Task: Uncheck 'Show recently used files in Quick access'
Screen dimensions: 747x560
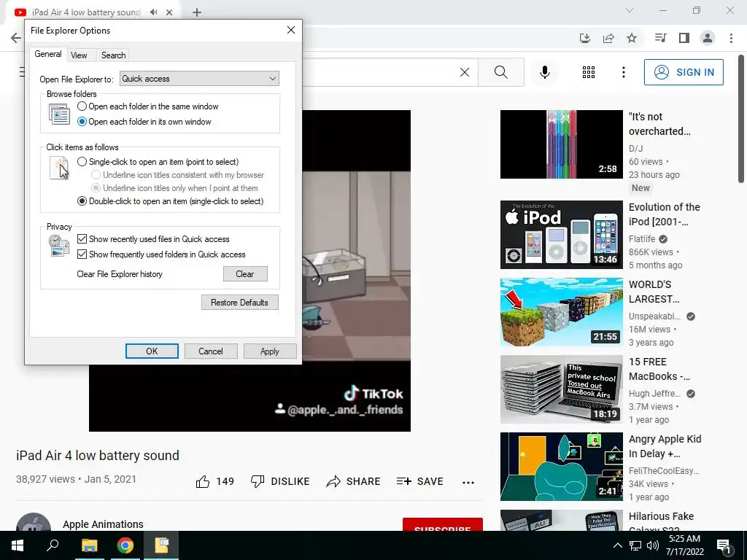Action: pos(153,239)
